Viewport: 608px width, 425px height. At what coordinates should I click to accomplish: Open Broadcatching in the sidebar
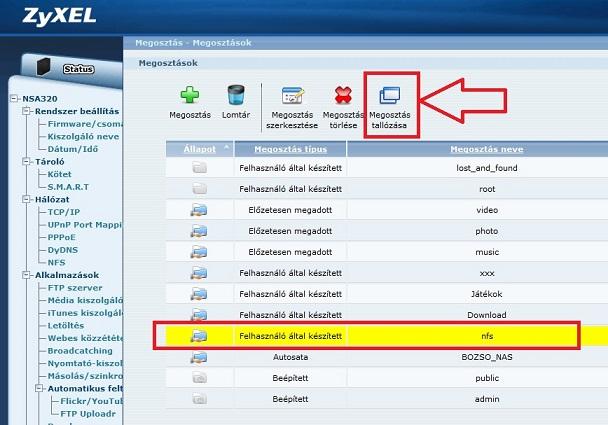(80, 351)
